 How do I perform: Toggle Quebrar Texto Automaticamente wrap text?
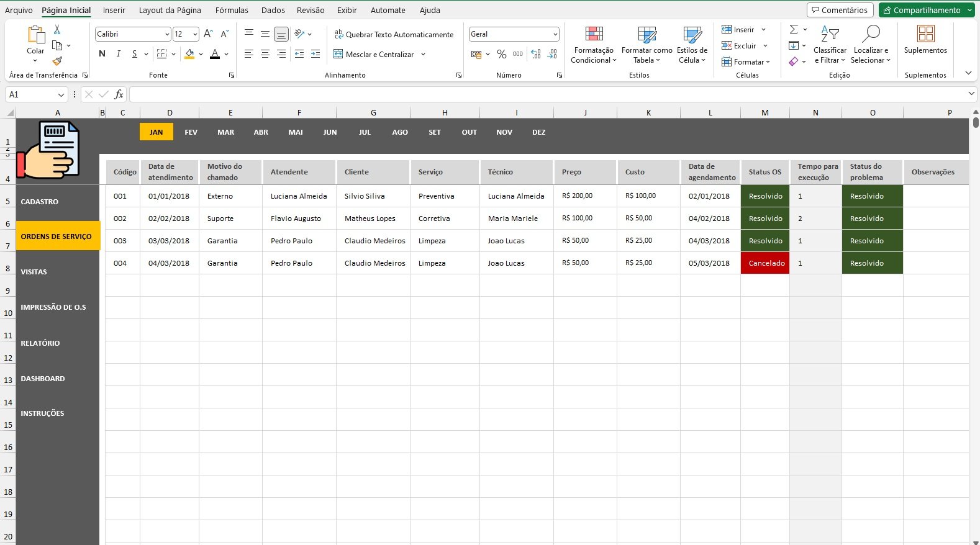(x=394, y=35)
